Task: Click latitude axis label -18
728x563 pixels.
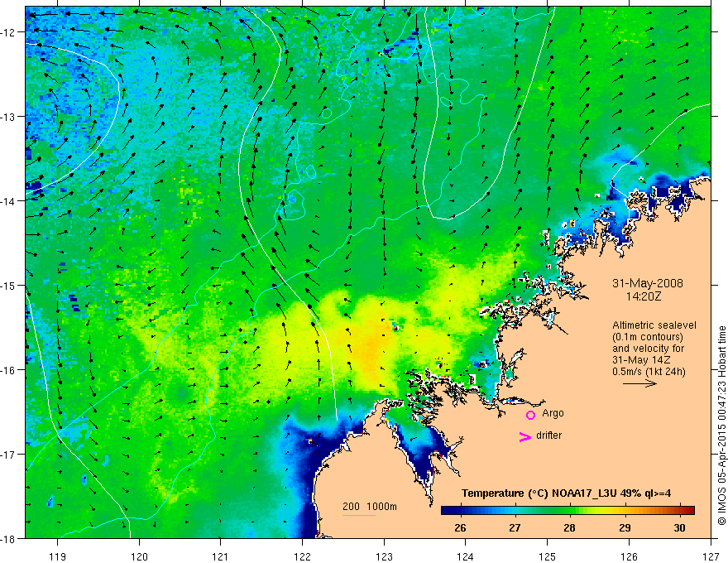Action: (9, 539)
